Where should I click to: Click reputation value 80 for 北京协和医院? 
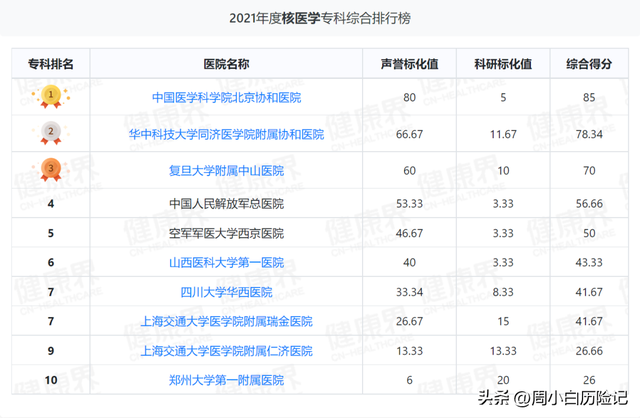click(x=409, y=98)
